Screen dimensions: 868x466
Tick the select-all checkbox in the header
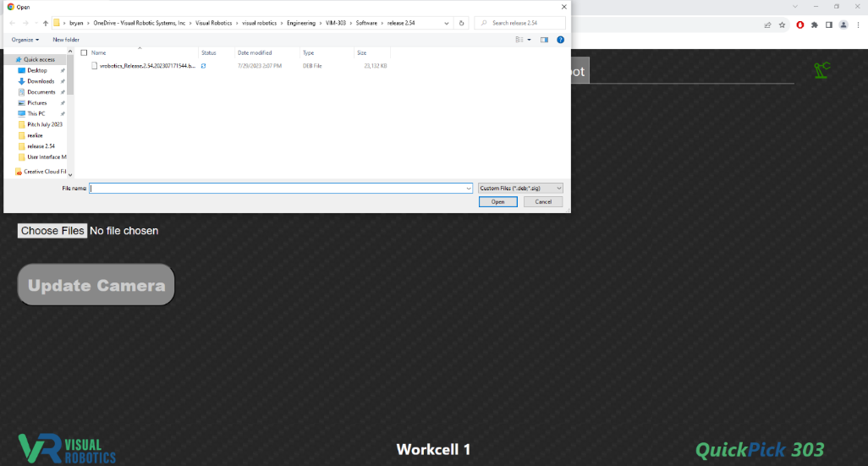(x=84, y=52)
